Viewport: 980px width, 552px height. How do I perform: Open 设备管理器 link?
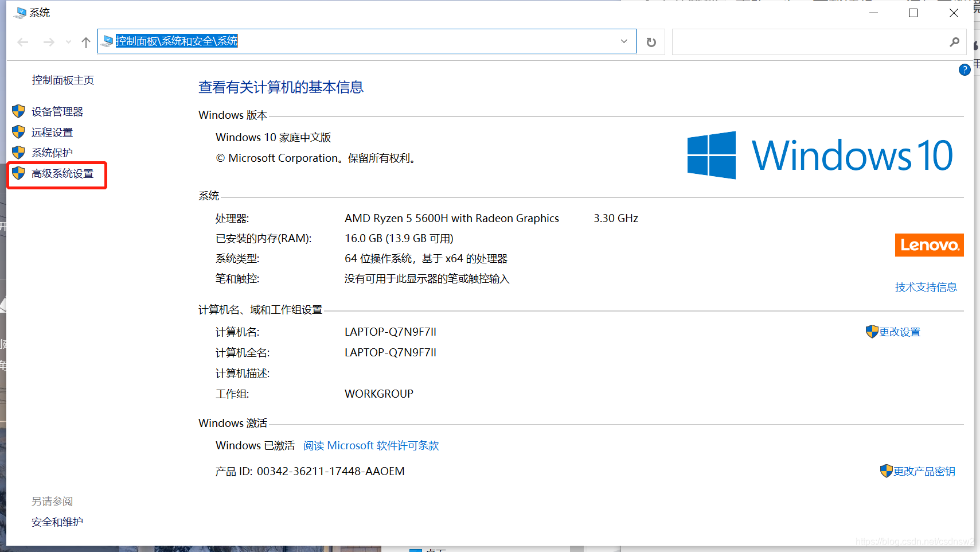[x=57, y=111]
